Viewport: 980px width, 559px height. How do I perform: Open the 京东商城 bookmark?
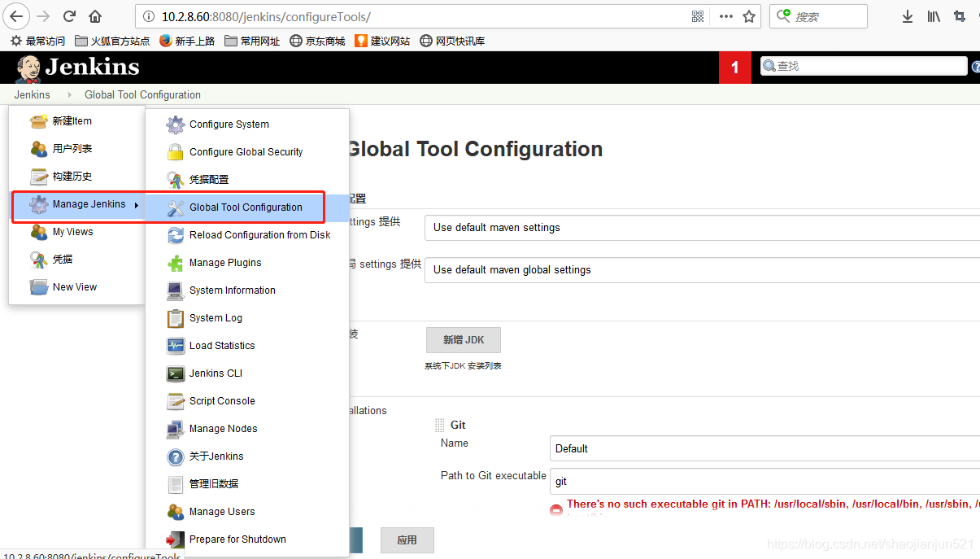318,41
